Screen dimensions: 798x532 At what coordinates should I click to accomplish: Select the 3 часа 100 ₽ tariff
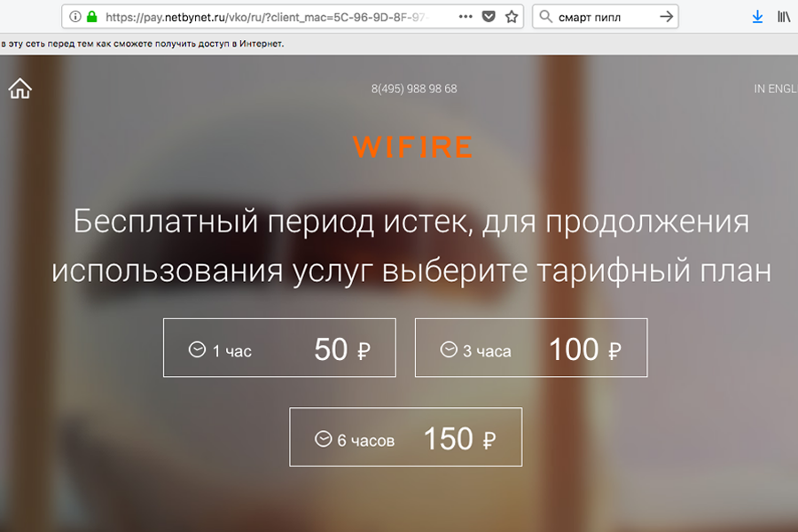coord(531,348)
